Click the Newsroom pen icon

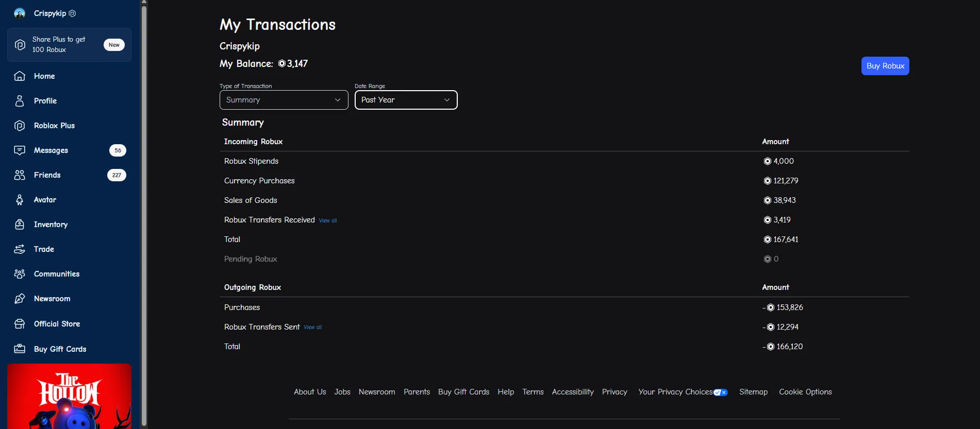(20, 299)
